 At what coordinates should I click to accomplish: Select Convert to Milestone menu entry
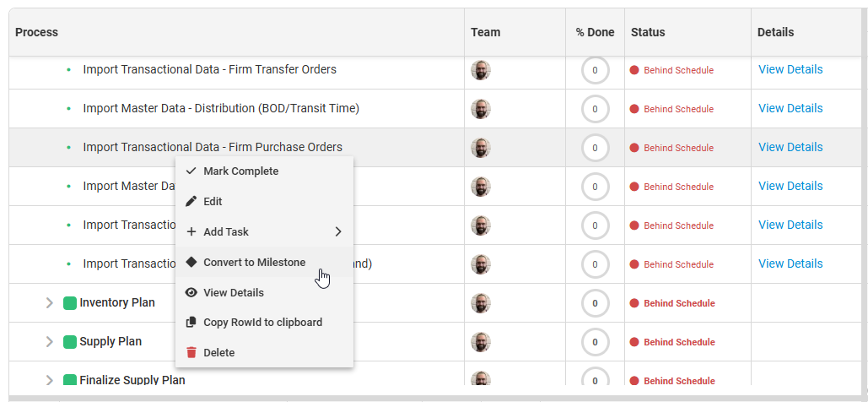coord(254,263)
